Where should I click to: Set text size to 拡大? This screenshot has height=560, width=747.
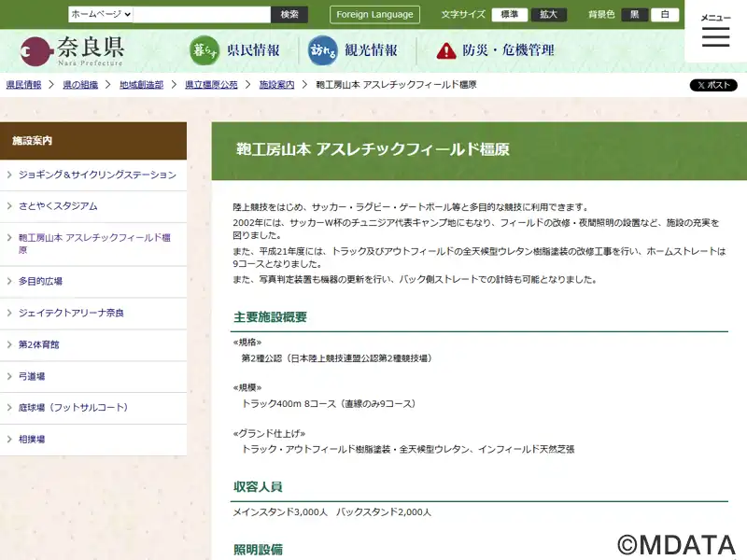[548, 15]
